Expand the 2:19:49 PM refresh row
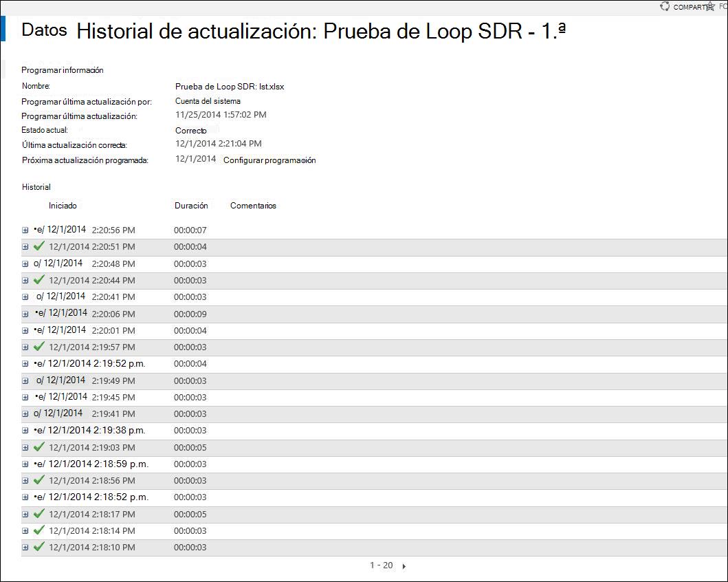 (25, 381)
